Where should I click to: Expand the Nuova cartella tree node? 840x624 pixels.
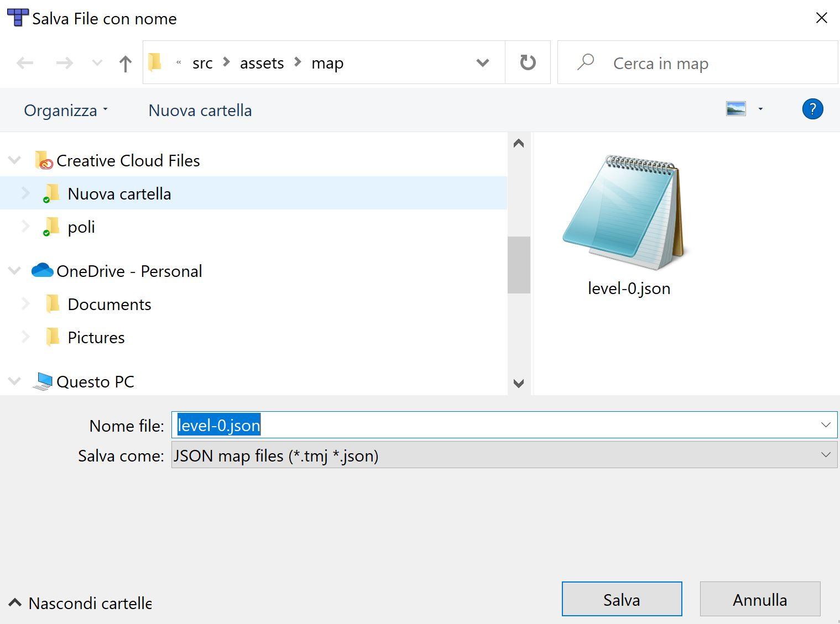coord(25,193)
